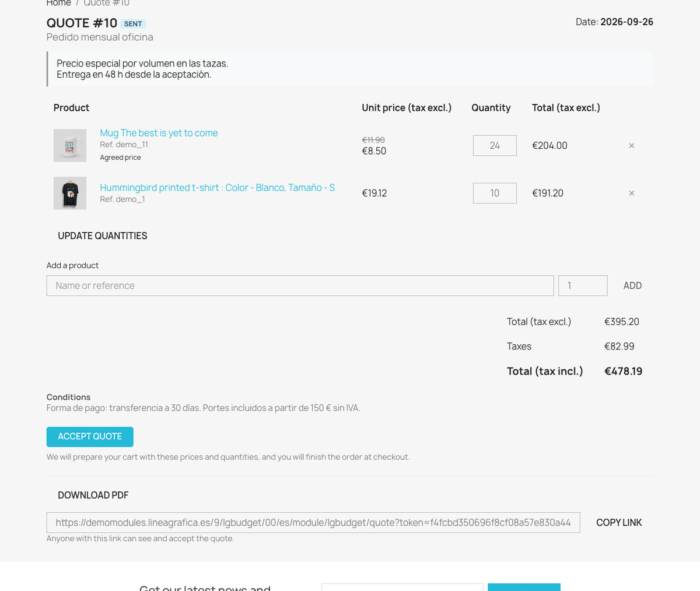Click the SENT status badge
The width and height of the screenshot is (700, 591).
click(133, 24)
